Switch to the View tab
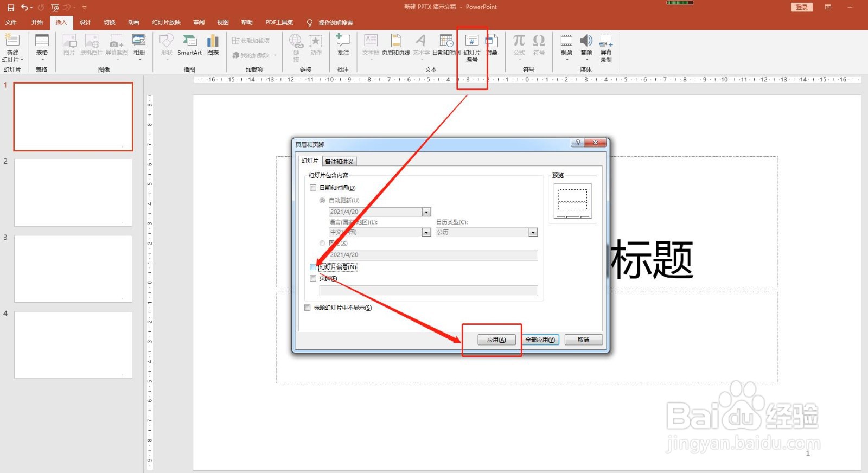The image size is (868, 473). pyautogui.click(x=222, y=22)
